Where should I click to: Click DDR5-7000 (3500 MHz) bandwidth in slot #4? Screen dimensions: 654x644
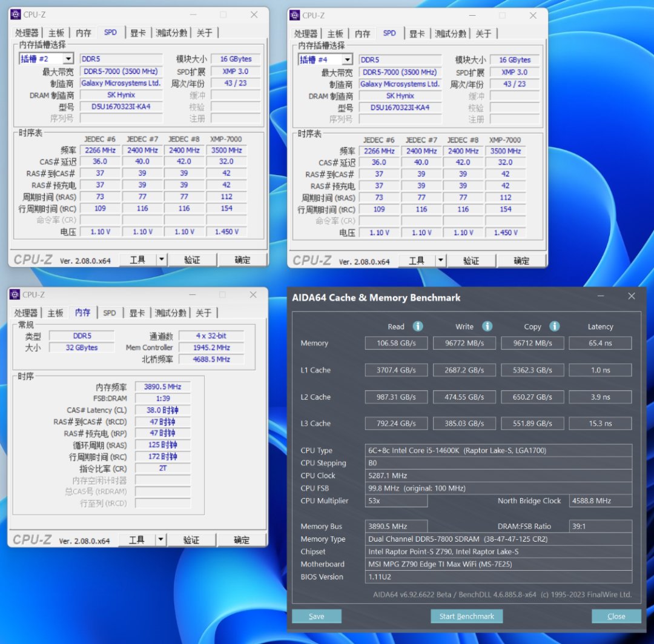pyautogui.click(x=400, y=72)
